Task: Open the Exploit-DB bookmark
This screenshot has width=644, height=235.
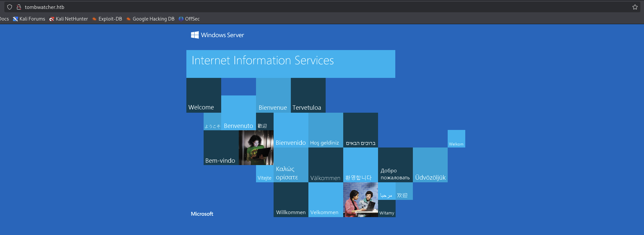Action: point(107,19)
